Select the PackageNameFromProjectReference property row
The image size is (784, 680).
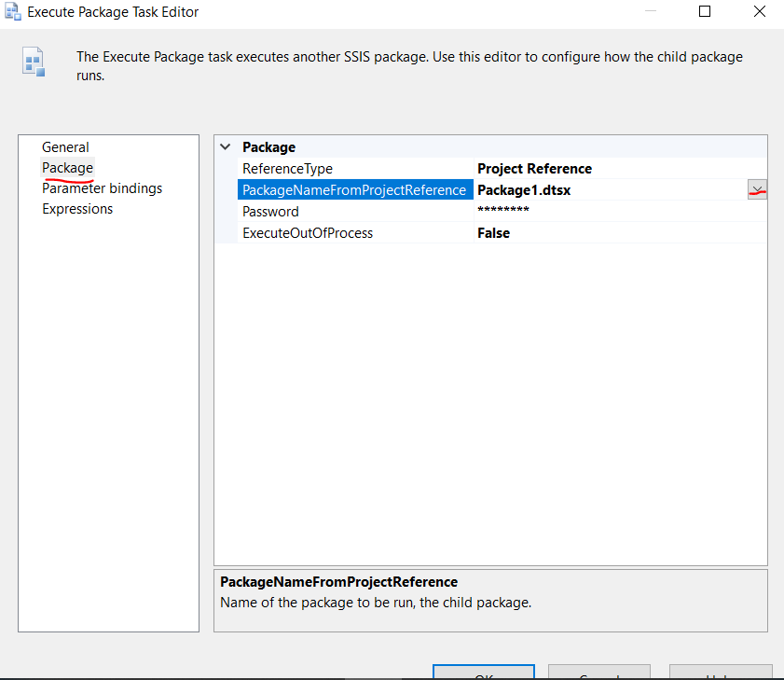[354, 189]
